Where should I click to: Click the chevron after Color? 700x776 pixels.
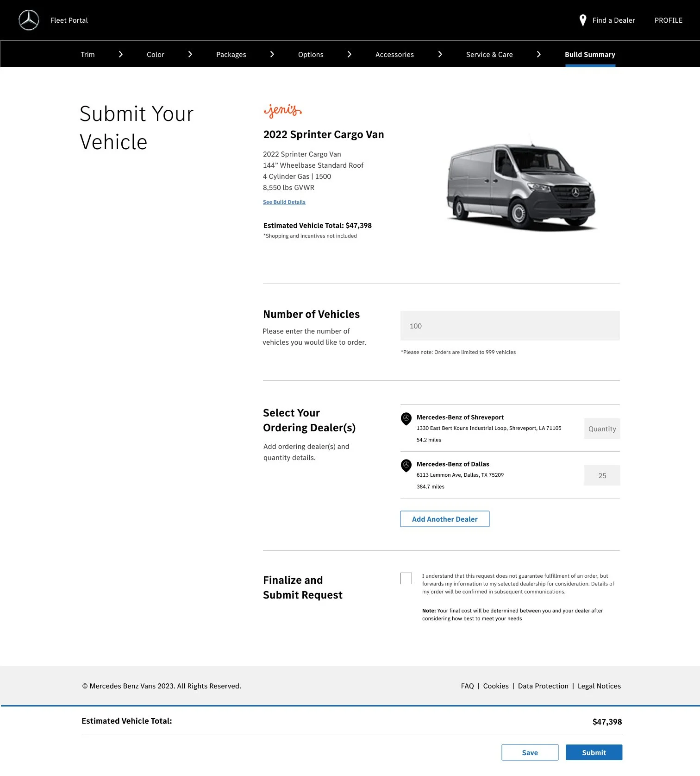(190, 54)
